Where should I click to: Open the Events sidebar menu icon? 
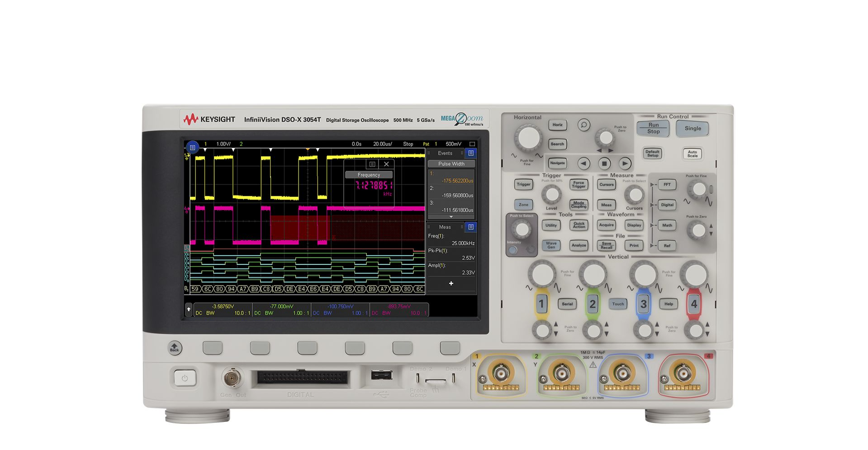471,153
